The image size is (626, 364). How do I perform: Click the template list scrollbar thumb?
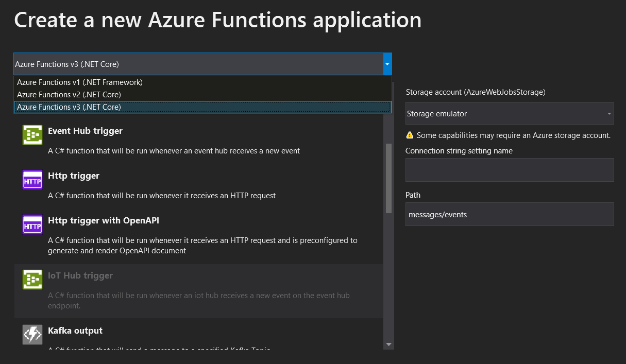388,178
